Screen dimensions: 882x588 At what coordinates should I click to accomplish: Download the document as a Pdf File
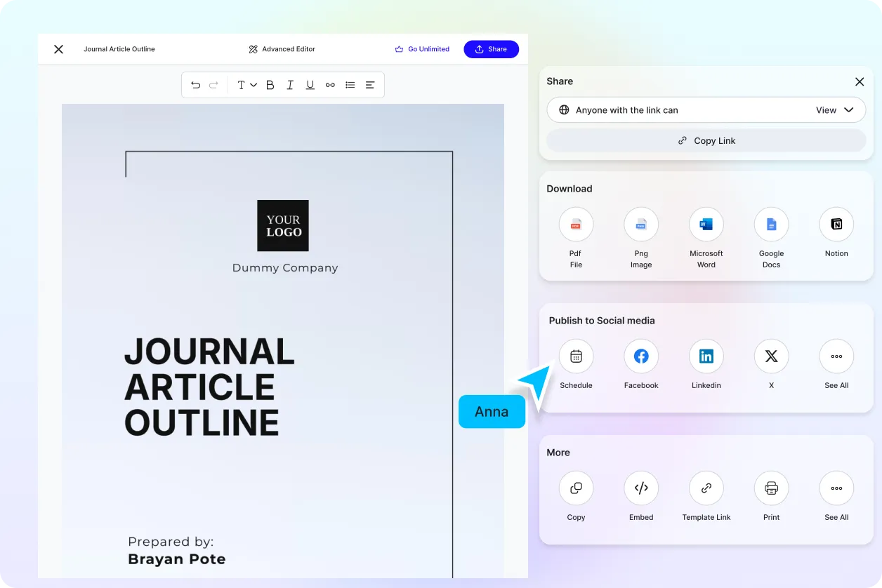576,224
